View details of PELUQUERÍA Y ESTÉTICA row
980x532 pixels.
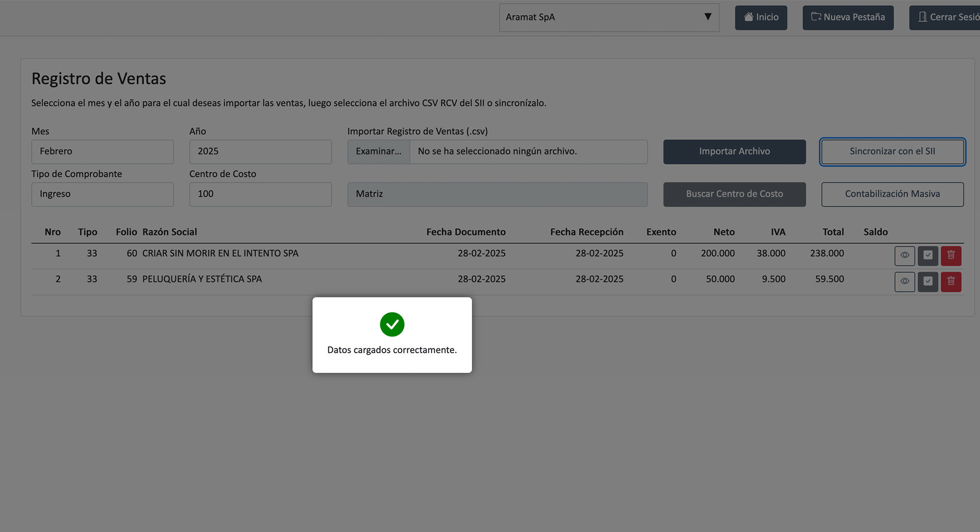click(x=905, y=281)
